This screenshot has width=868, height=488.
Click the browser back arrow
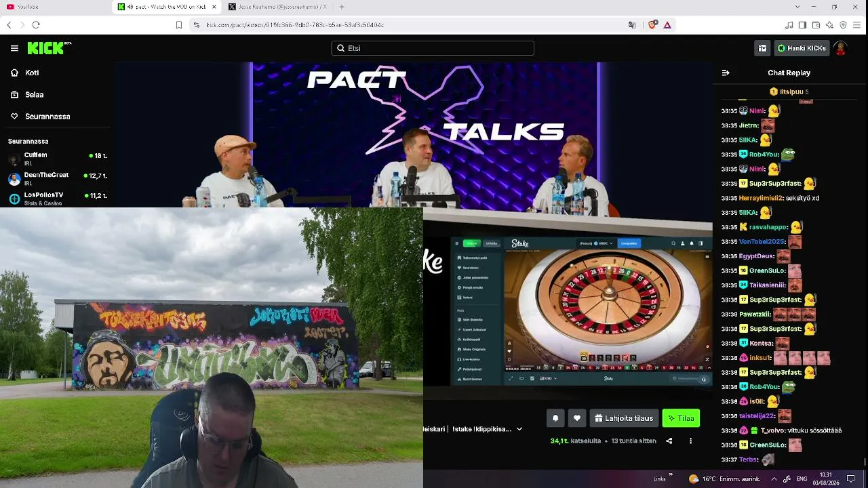tap(9, 25)
